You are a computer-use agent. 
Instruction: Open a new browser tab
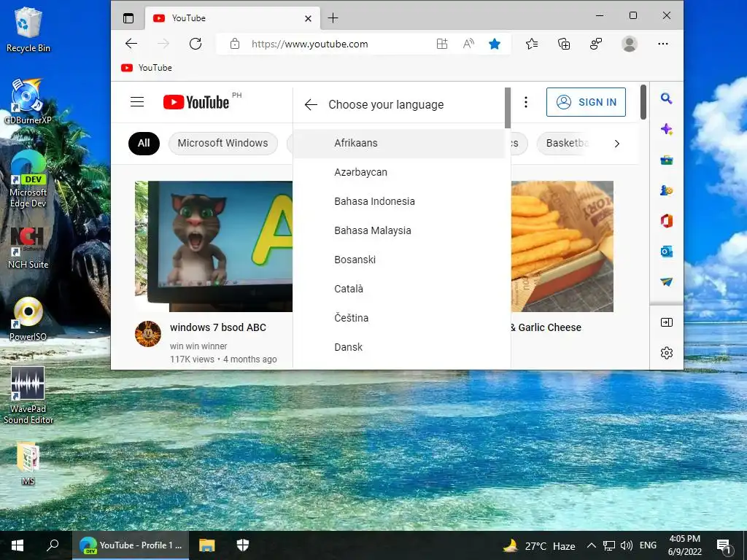point(333,18)
